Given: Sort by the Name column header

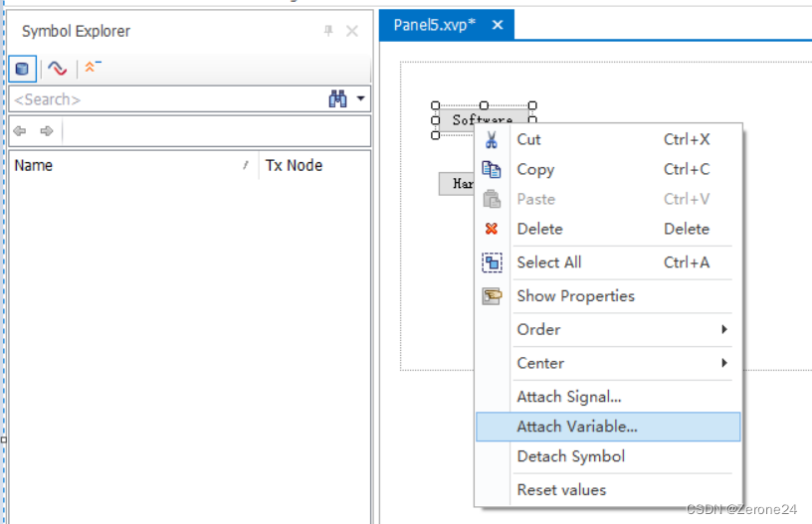Looking at the screenshot, I should coord(133,165).
